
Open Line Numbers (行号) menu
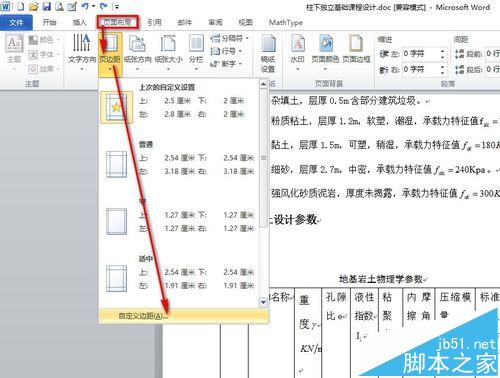click(x=226, y=51)
